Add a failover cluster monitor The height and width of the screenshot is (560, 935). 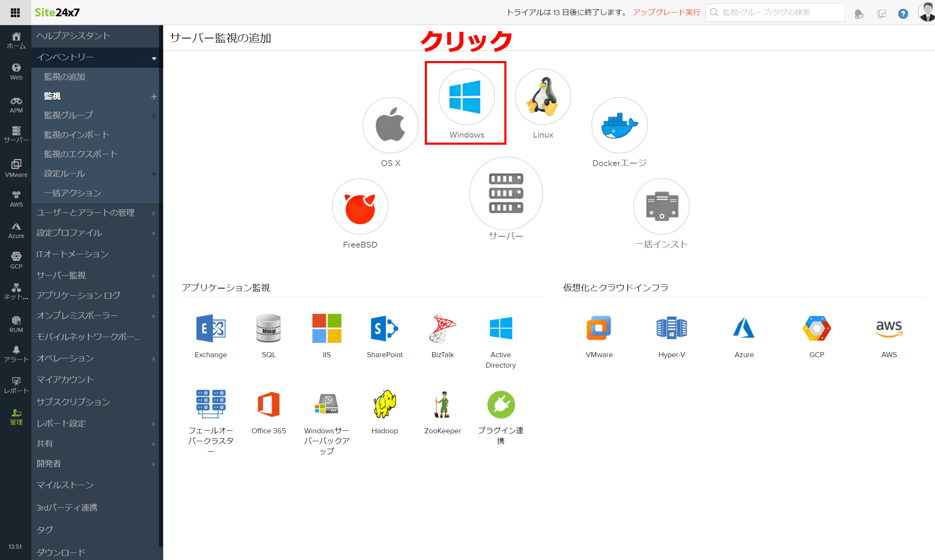tap(211, 404)
